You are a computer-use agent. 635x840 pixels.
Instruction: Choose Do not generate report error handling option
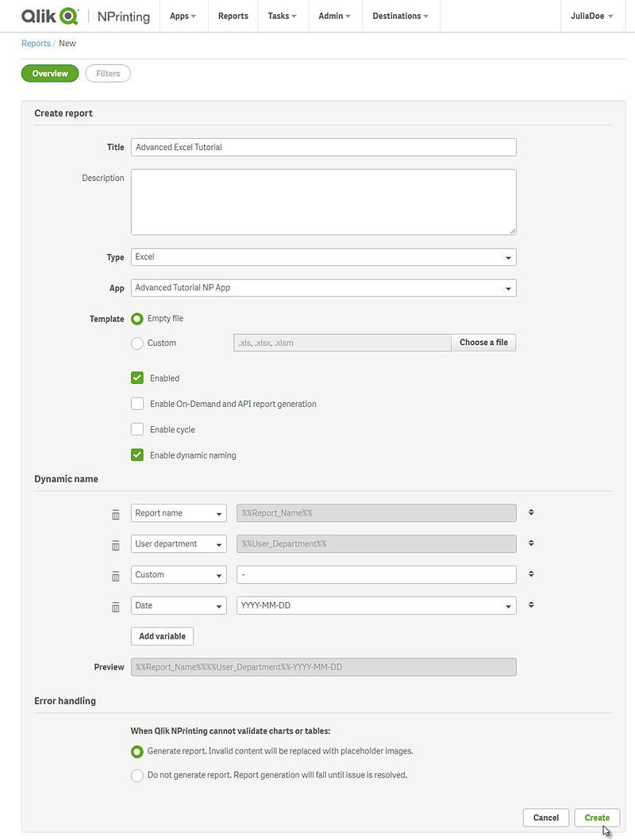tap(137, 775)
